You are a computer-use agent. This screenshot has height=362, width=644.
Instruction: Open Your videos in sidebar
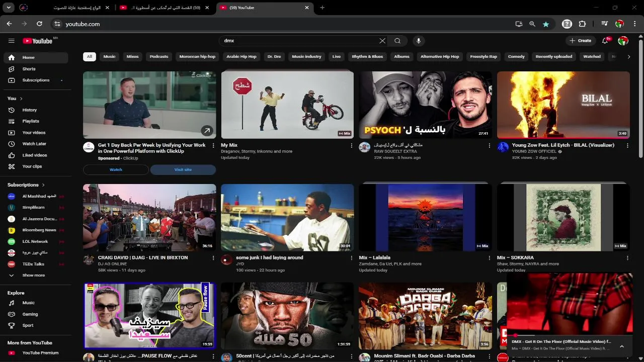pyautogui.click(x=35, y=133)
